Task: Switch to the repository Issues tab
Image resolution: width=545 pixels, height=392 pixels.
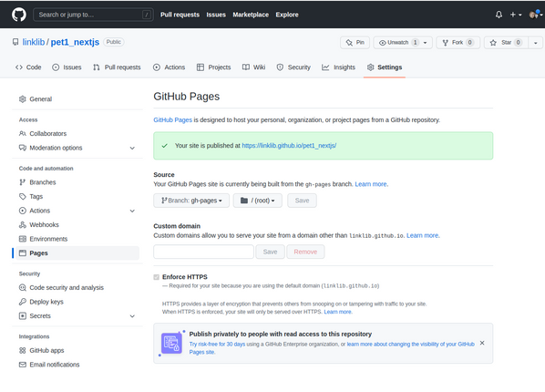Action: pyautogui.click(x=67, y=67)
